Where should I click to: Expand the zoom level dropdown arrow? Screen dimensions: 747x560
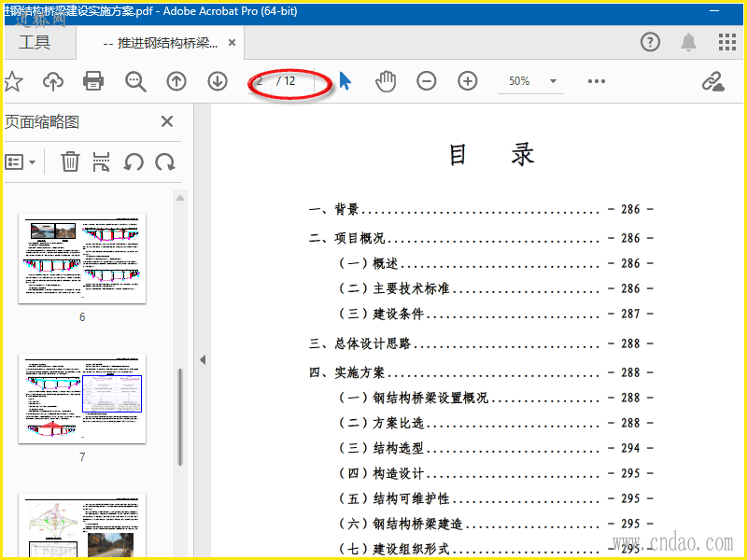553,81
